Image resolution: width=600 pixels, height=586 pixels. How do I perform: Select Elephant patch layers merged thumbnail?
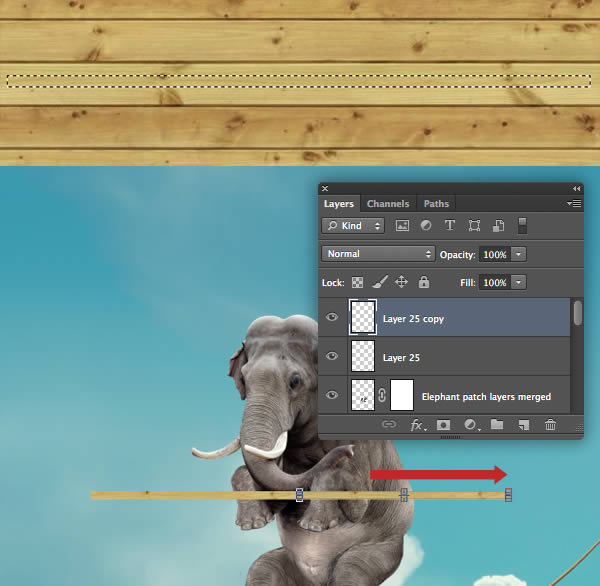(363, 395)
